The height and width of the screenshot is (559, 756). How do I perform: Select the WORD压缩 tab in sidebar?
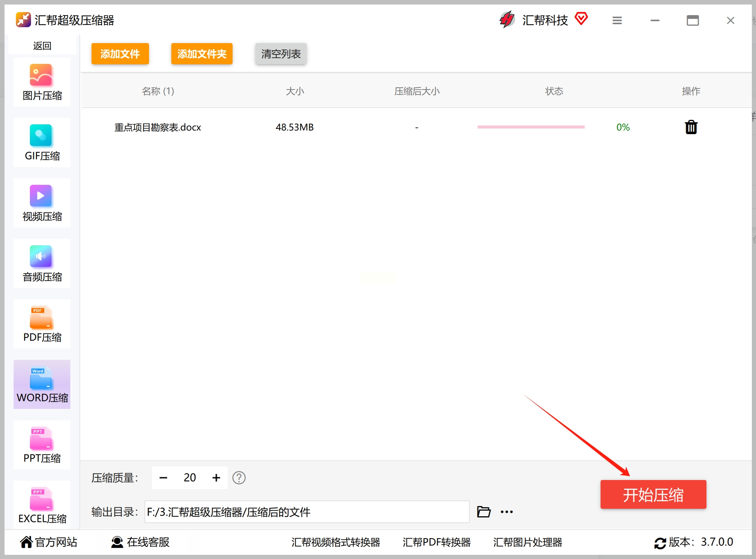click(42, 384)
